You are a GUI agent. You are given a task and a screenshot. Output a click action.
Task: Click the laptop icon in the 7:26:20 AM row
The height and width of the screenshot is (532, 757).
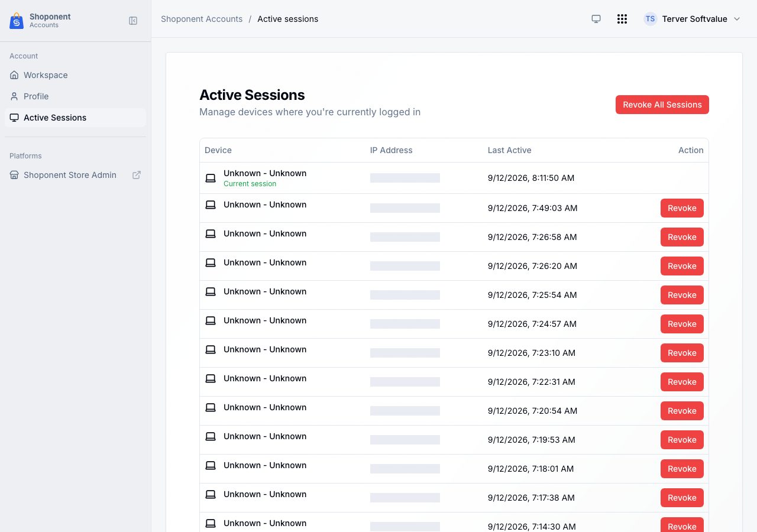(211, 262)
